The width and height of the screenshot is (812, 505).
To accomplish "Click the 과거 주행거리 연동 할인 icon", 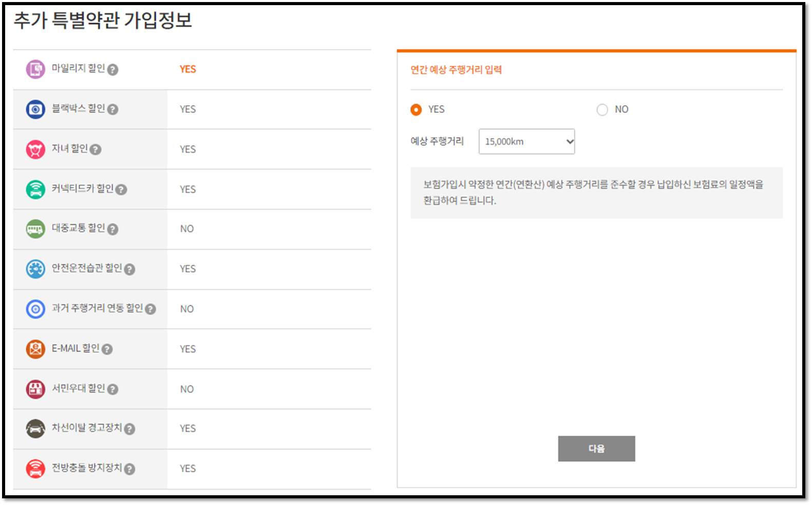I will pos(35,308).
